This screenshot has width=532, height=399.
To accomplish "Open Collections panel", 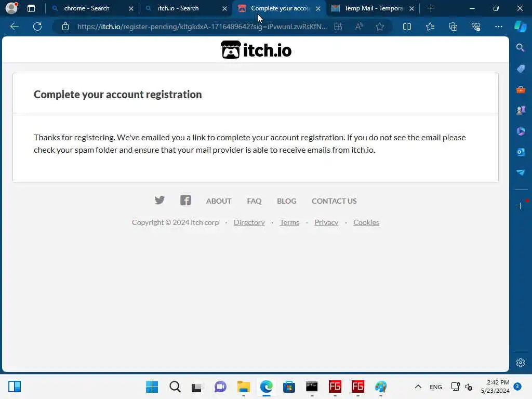I will point(453,26).
